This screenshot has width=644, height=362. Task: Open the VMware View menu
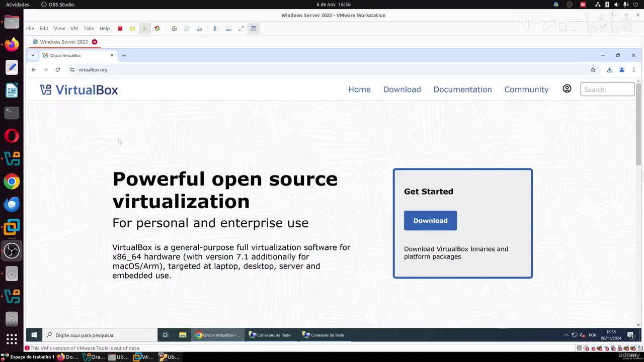point(59,29)
